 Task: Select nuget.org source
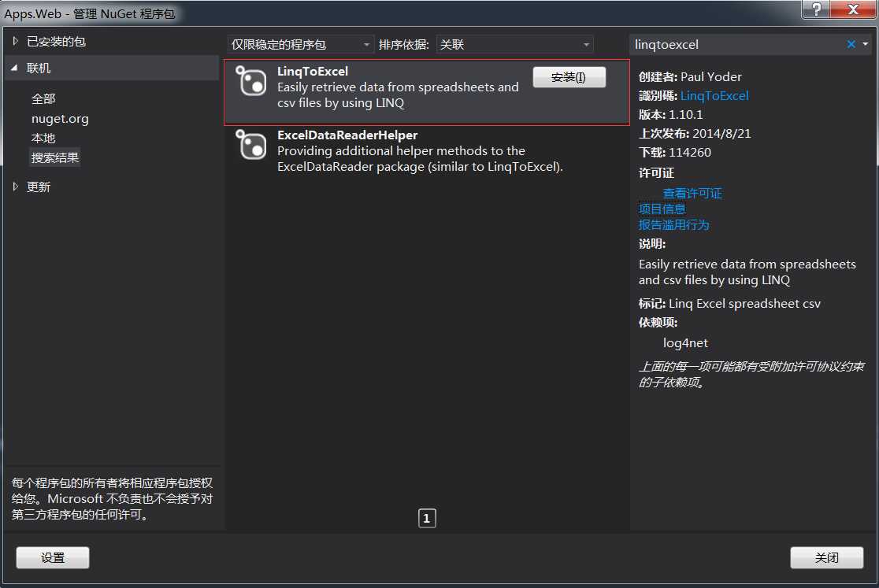click(x=60, y=119)
